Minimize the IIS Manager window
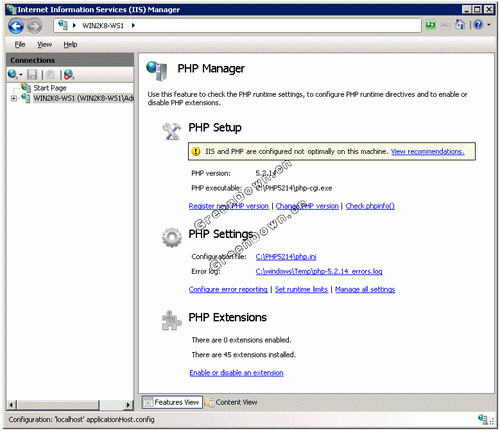This screenshot has width=500, height=431. (x=467, y=9)
